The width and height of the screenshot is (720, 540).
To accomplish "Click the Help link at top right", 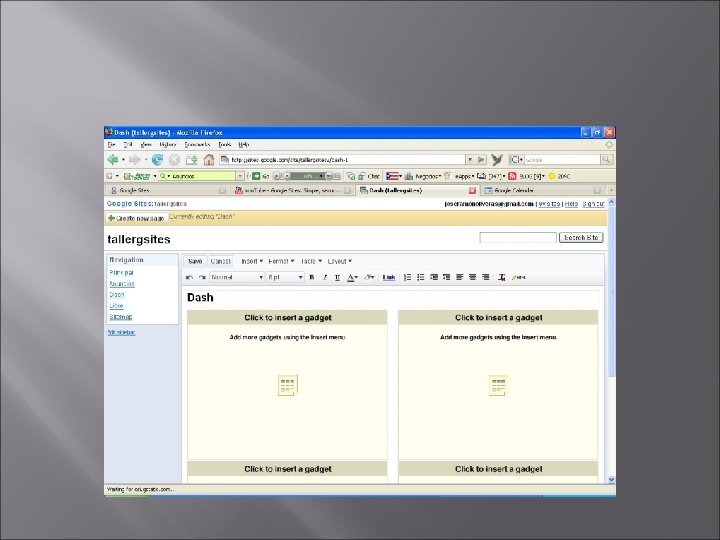I will tap(571, 203).
